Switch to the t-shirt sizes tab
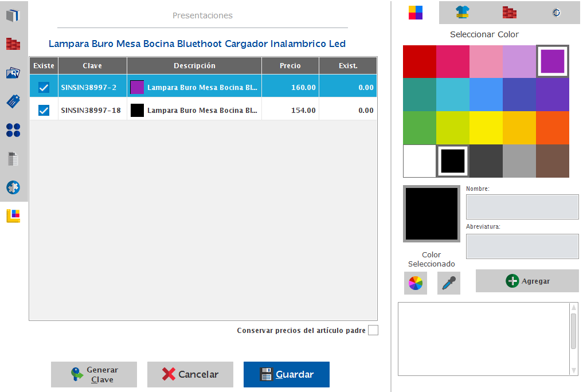This screenshot has width=583, height=392. pyautogui.click(x=462, y=13)
